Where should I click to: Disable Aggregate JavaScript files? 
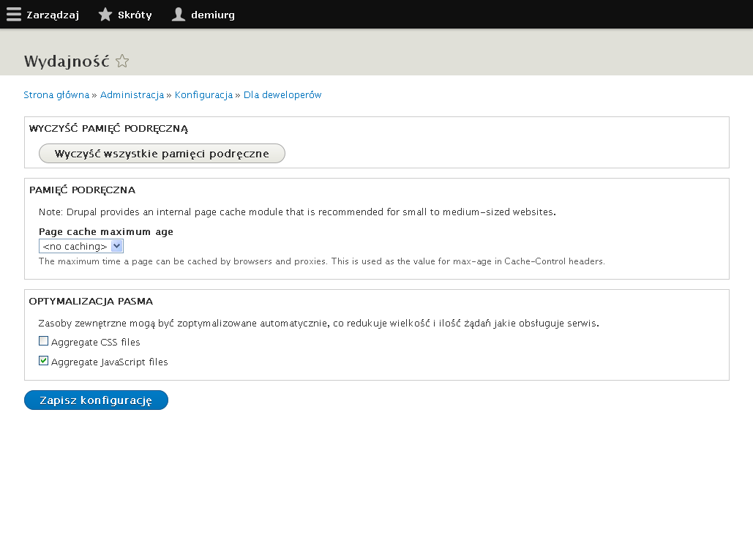(x=43, y=360)
